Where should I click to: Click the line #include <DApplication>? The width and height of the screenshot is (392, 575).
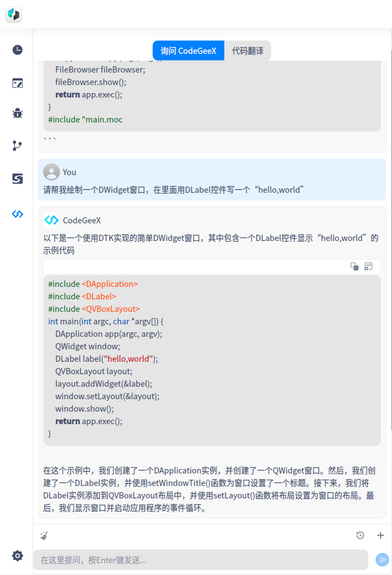point(93,284)
